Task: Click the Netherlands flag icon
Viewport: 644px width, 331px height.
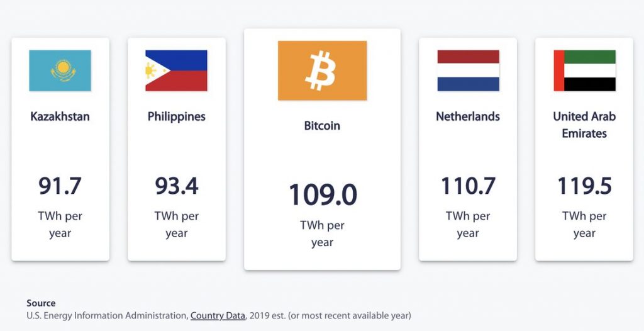Action: pyautogui.click(x=468, y=70)
